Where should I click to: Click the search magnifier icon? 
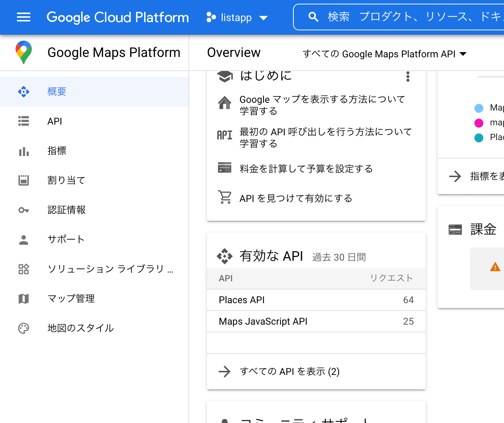click(x=313, y=17)
